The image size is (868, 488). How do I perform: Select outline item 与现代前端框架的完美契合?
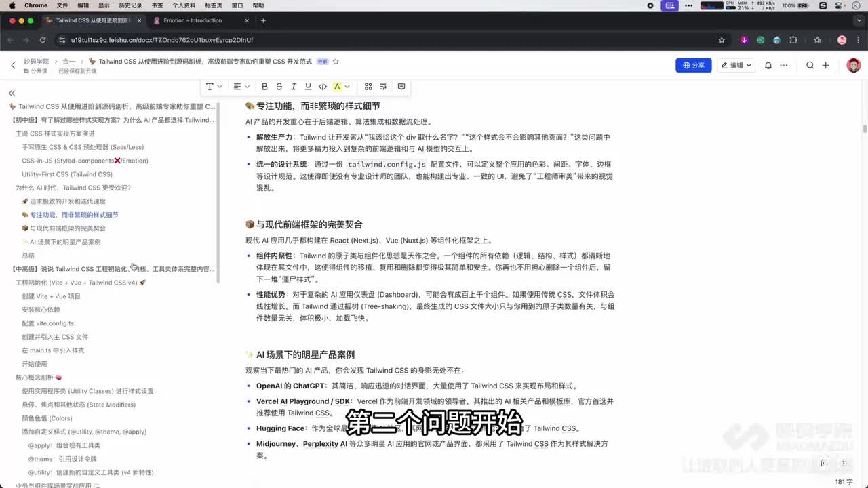tap(64, 228)
